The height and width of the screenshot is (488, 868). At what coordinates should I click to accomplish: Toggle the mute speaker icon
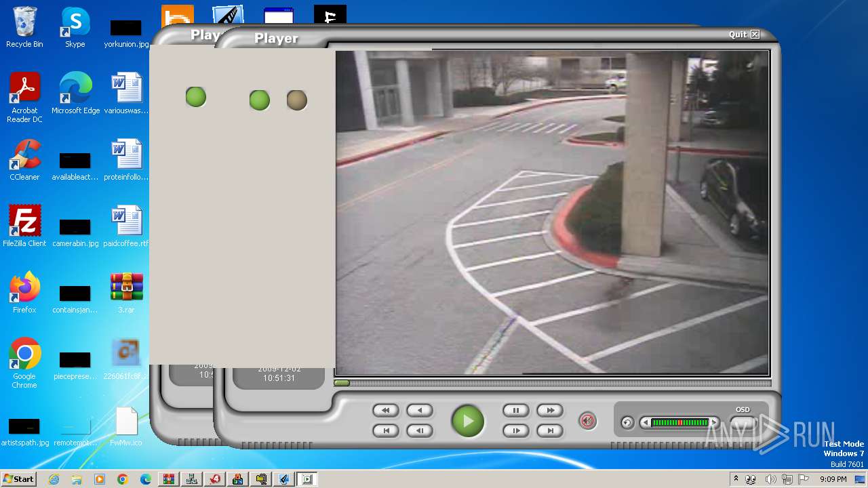588,421
